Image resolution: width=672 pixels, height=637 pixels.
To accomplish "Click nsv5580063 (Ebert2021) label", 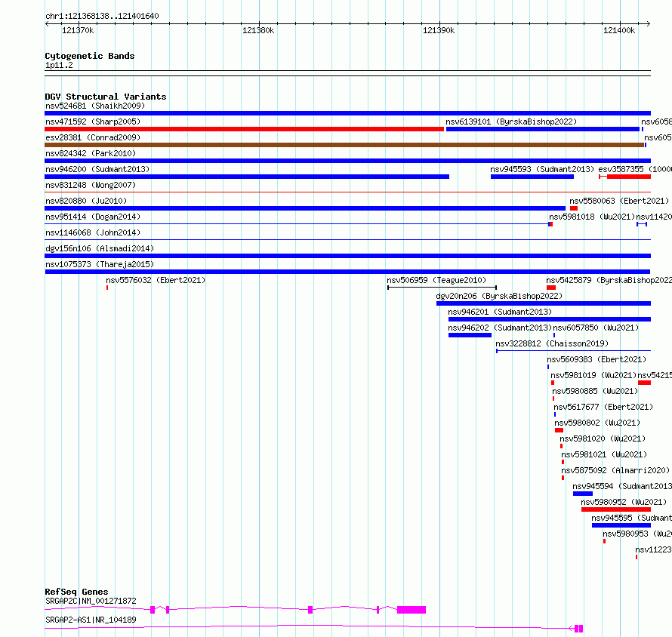I will pos(619,201).
